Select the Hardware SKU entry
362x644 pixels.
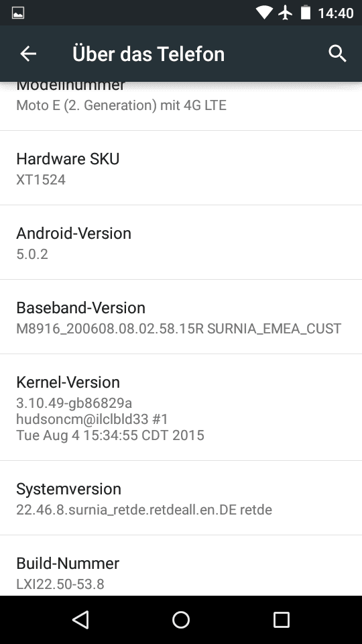pos(181,168)
